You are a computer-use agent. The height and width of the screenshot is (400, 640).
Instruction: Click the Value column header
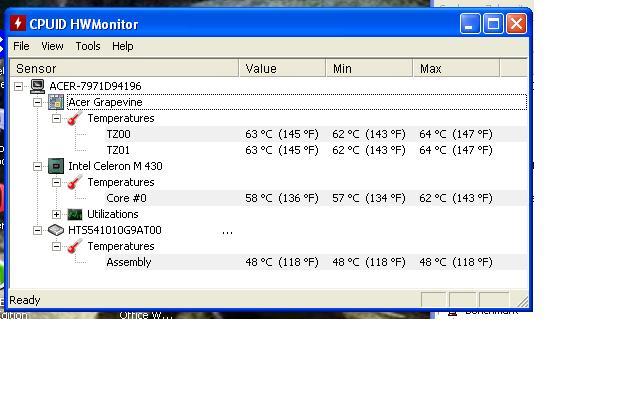(x=282, y=68)
